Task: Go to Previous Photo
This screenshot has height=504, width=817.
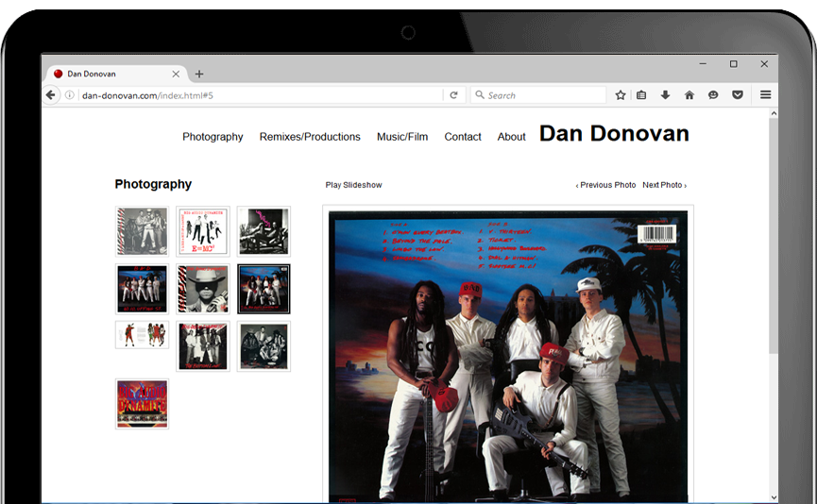Action: 606,185
